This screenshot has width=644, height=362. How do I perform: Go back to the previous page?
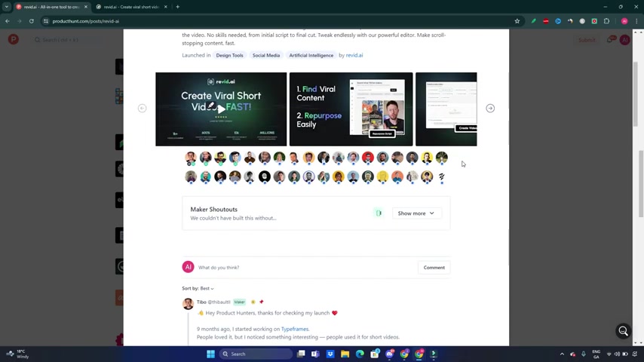click(x=8, y=21)
